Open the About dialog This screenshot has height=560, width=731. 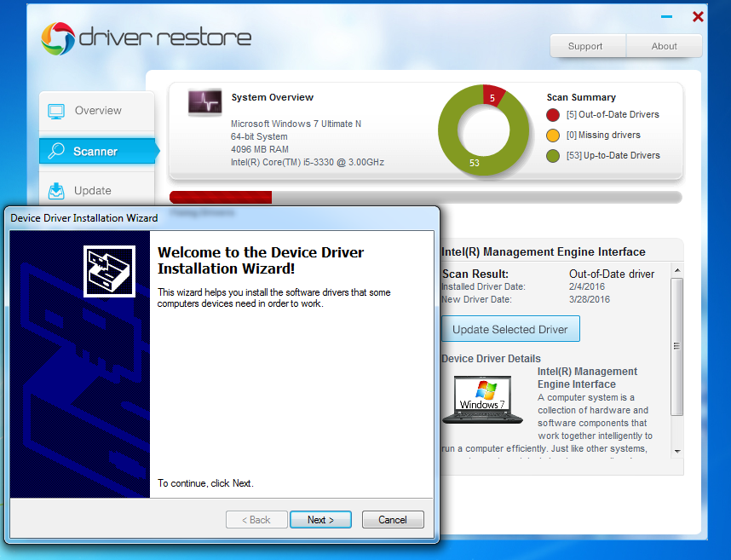coord(665,46)
